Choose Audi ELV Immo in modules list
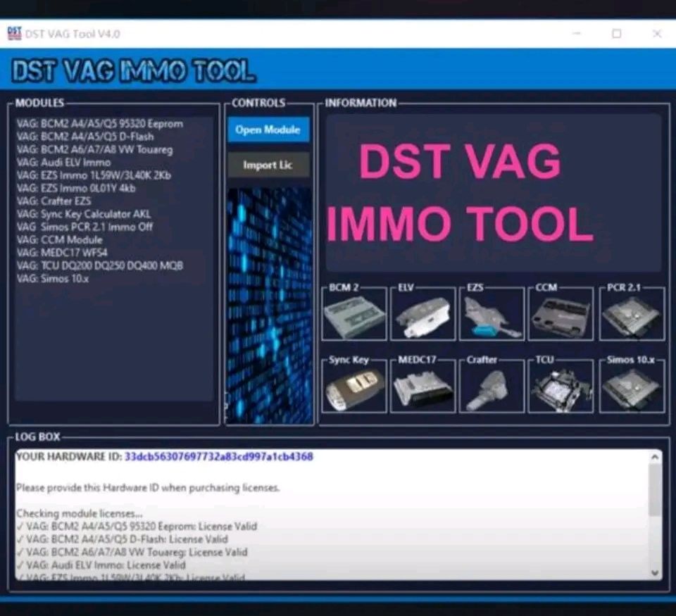676x616 pixels. pos(63,163)
